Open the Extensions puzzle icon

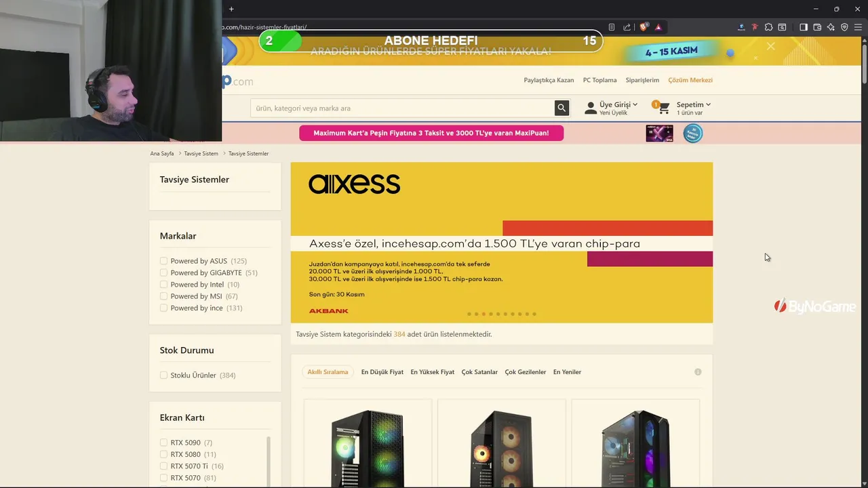768,27
